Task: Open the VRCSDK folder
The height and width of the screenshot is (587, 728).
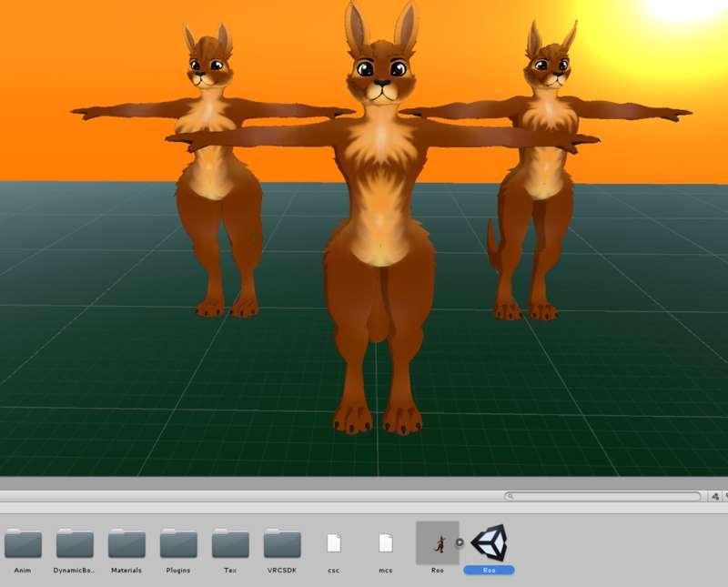Action: (x=282, y=543)
